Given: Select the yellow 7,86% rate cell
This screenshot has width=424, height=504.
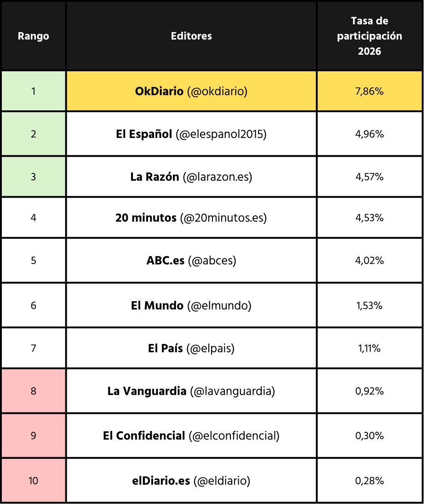Looking at the screenshot, I should pos(370,92).
